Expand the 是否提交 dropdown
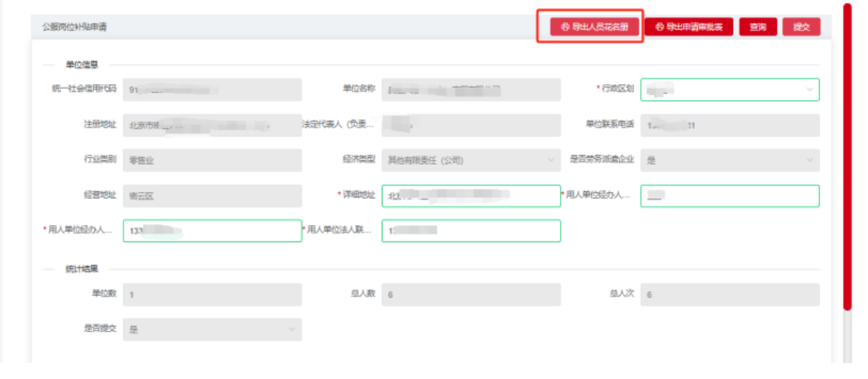 pos(212,330)
